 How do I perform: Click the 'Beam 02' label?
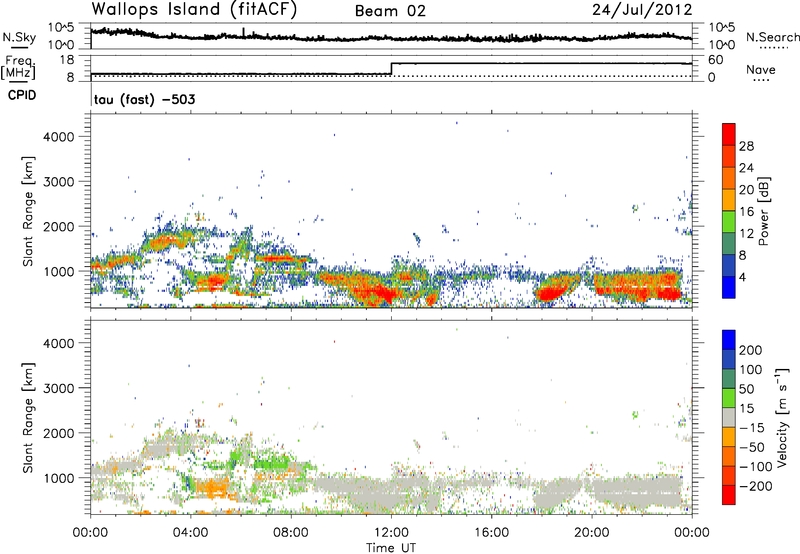click(x=390, y=11)
